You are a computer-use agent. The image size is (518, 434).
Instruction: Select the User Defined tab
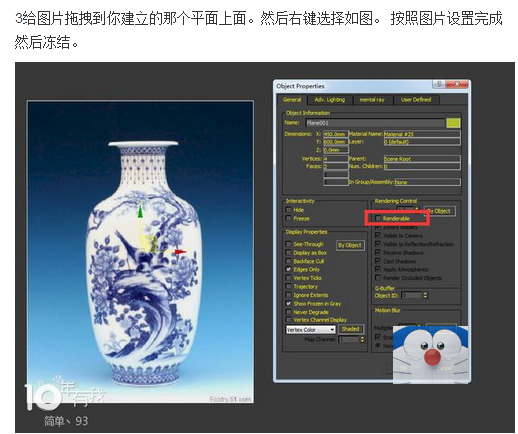point(416,100)
